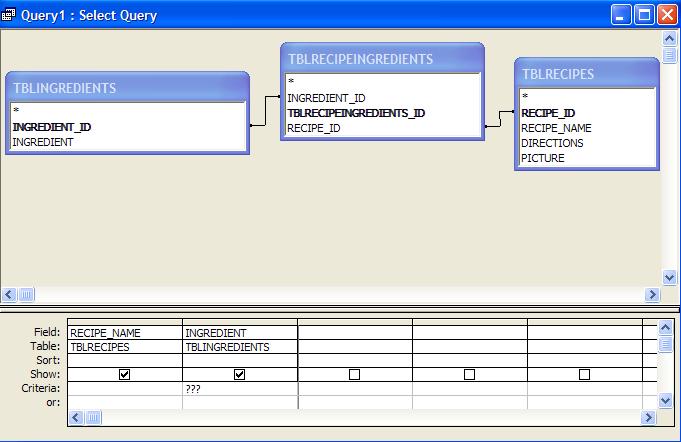The width and height of the screenshot is (681, 442).
Task: Toggle Show checkbox for RECIPE_NAME column
Action: click(x=124, y=374)
